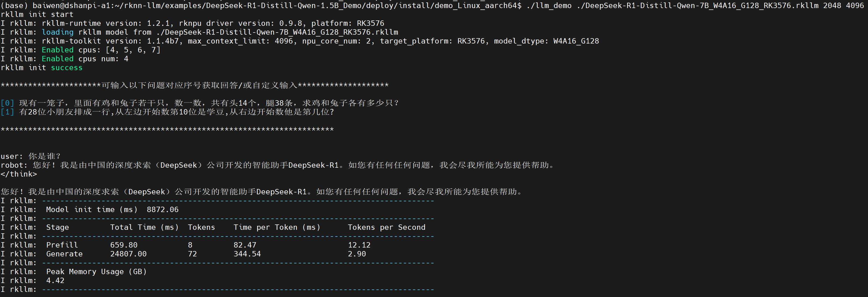Image resolution: width=868 pixels, height=297 pixels.
Task: Click the "user:" prompt label
Action: click(x=12, y=156)
